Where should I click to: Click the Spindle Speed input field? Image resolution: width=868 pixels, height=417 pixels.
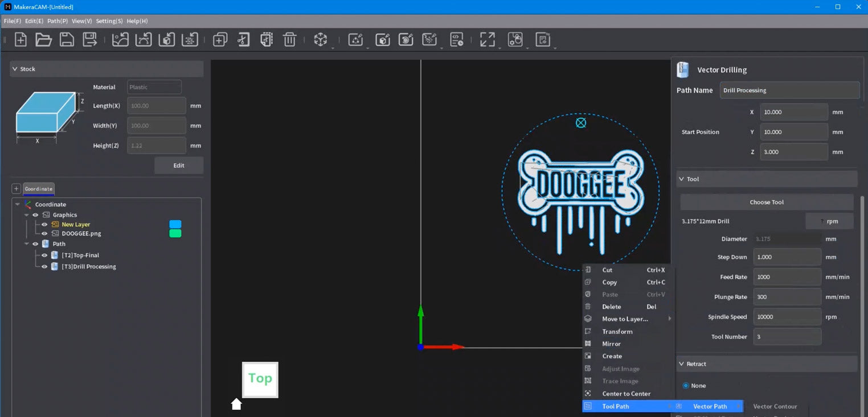pyautogui.click(x=787, y=317)
